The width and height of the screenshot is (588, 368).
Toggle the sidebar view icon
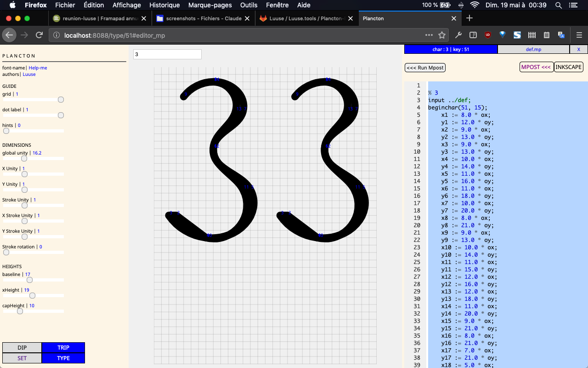tap(473, 35)
